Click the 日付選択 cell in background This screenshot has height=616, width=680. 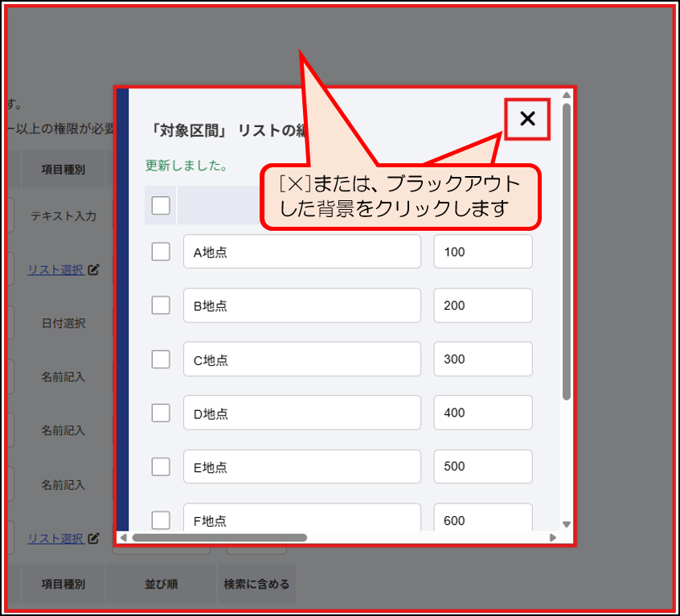pyautogui.click(x=63, y=323)
